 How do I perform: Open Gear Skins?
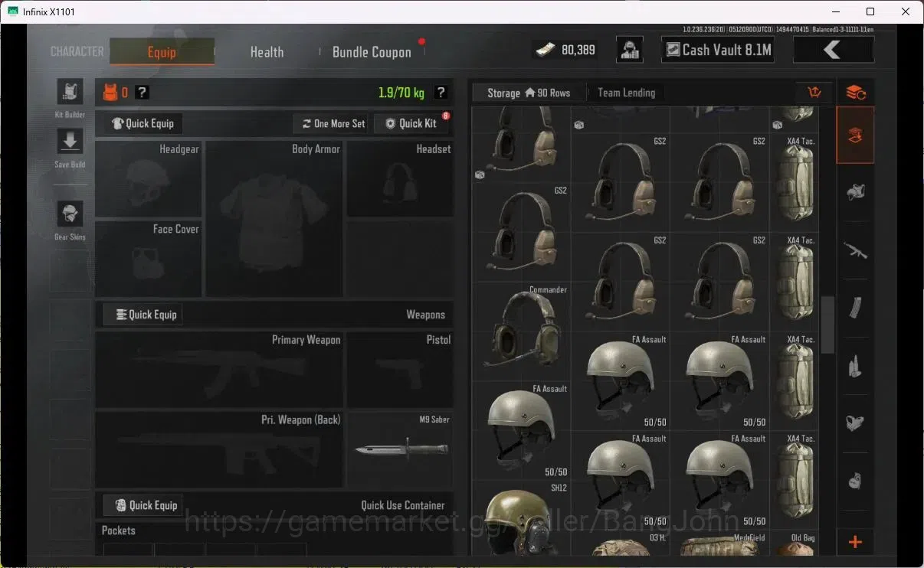point(70,214)
